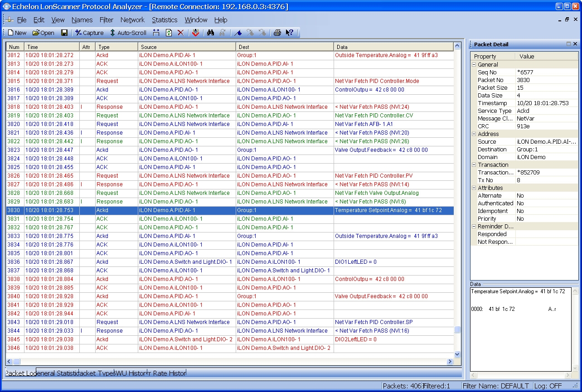582x392 pixels.
Task: Toggle Auto-Scroll in the toolbar
Action: [128, 33]
